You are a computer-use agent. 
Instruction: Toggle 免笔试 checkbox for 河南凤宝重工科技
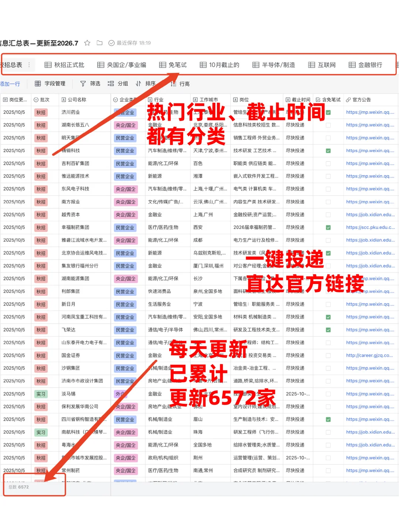point(328,317)
